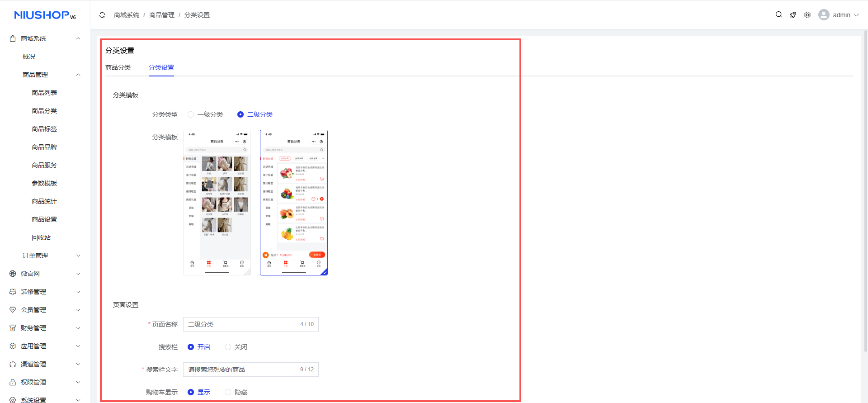Turn search bar on with 开启
This screenshot has width=868, height=403.
point(191,347)
